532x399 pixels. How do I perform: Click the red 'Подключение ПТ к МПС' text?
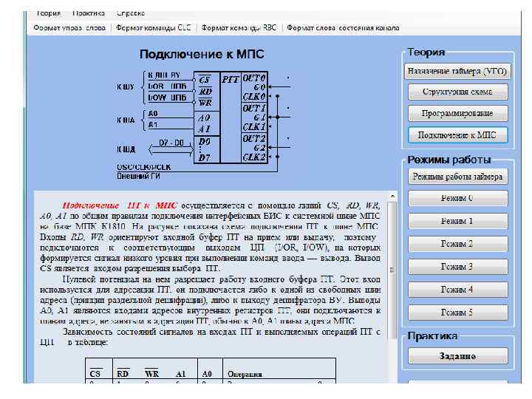(x=120, y=205)
